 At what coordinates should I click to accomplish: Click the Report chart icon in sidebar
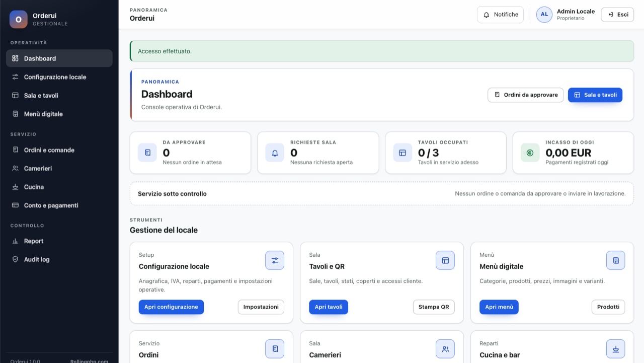(x=15, y=241)
